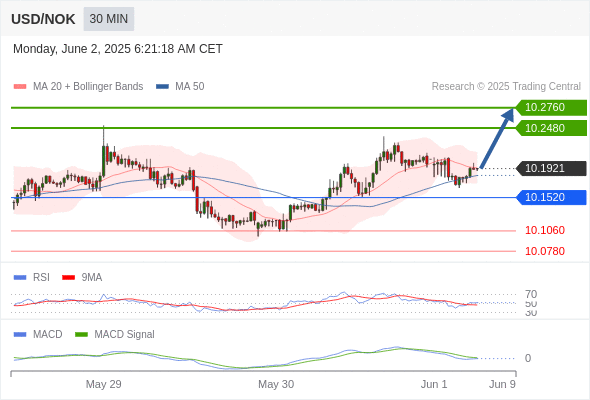Click the 30 MIN timeframe button

(109, 19)
